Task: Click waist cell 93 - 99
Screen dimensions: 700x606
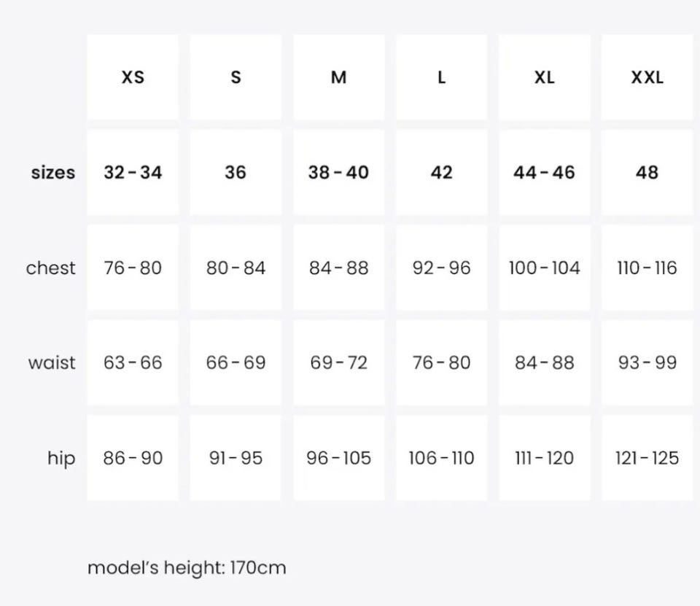Action: (647, 362)
